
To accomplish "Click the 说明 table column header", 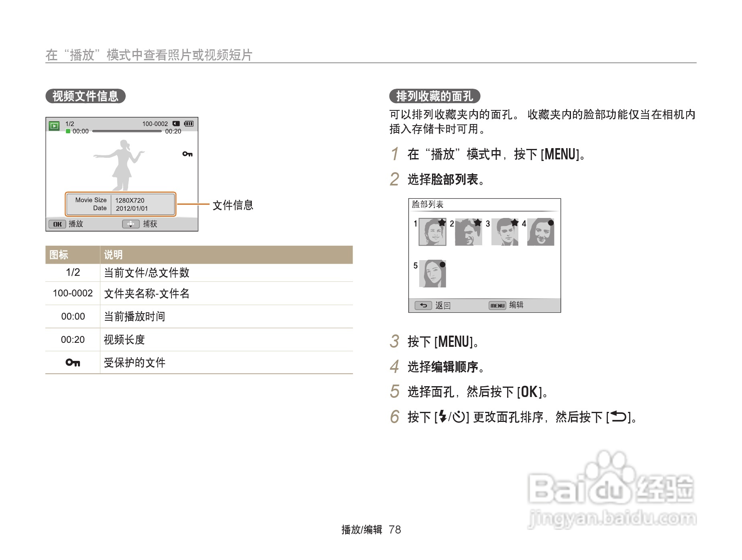I will pos(113,255).
